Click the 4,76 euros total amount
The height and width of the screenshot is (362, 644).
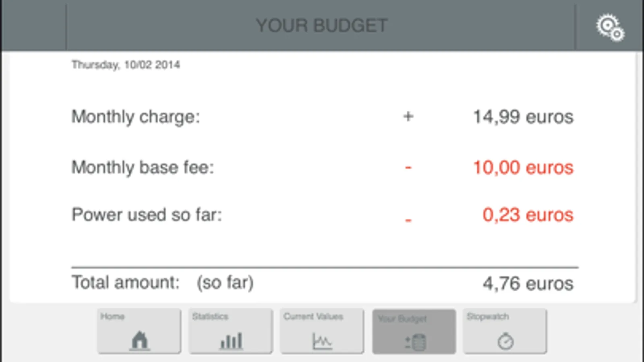528,284
